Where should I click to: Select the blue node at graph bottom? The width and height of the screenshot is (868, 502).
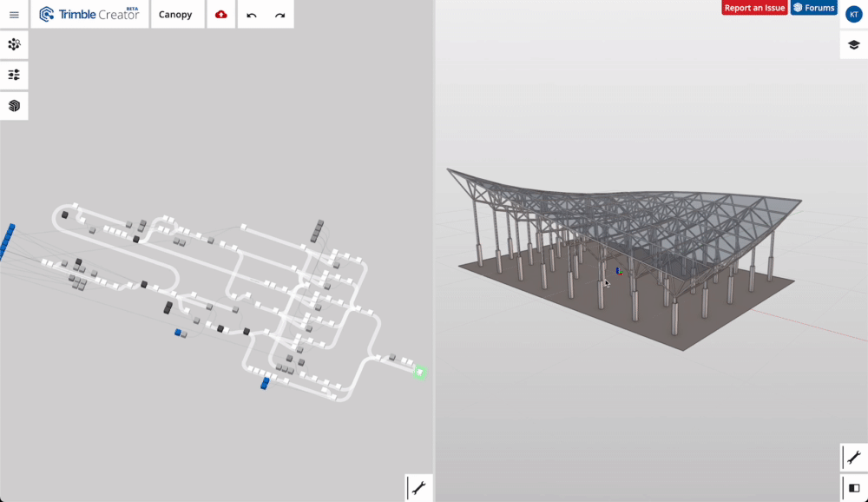pos(265,383)
